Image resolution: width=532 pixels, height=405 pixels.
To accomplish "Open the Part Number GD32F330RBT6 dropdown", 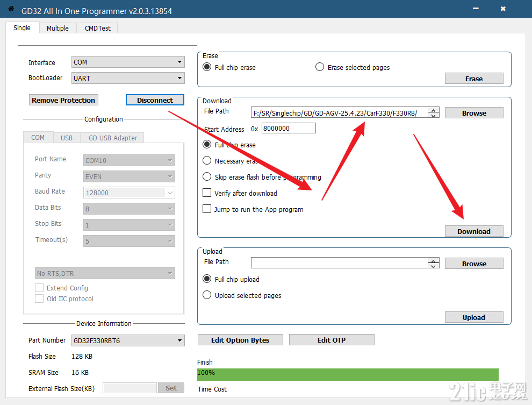I will 128,340.
